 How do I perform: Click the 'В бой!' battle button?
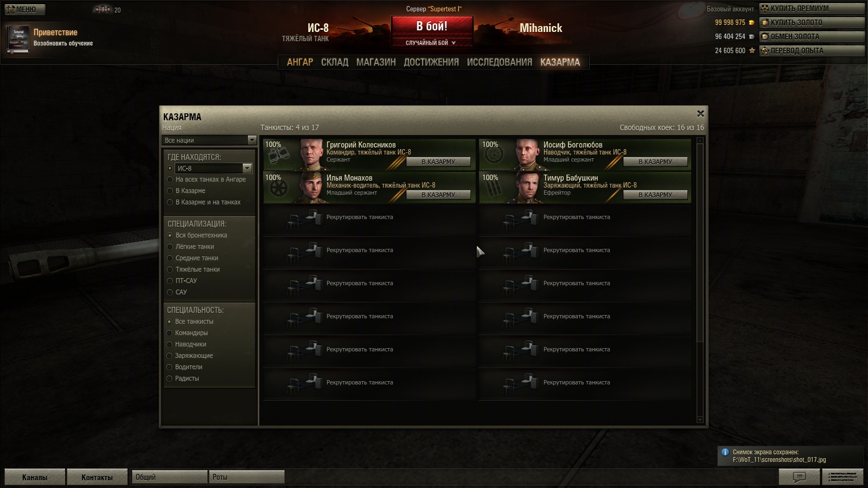click(432, 26)
